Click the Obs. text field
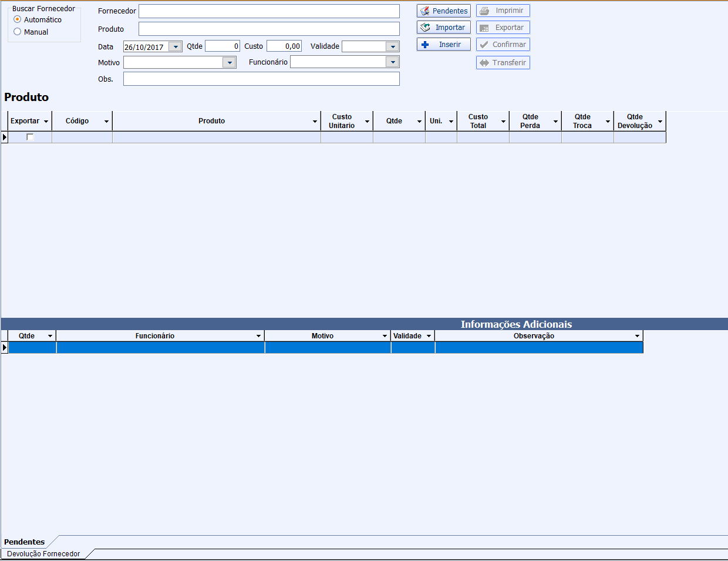Viewport: 728px width, 561px height. pos(261,79)
